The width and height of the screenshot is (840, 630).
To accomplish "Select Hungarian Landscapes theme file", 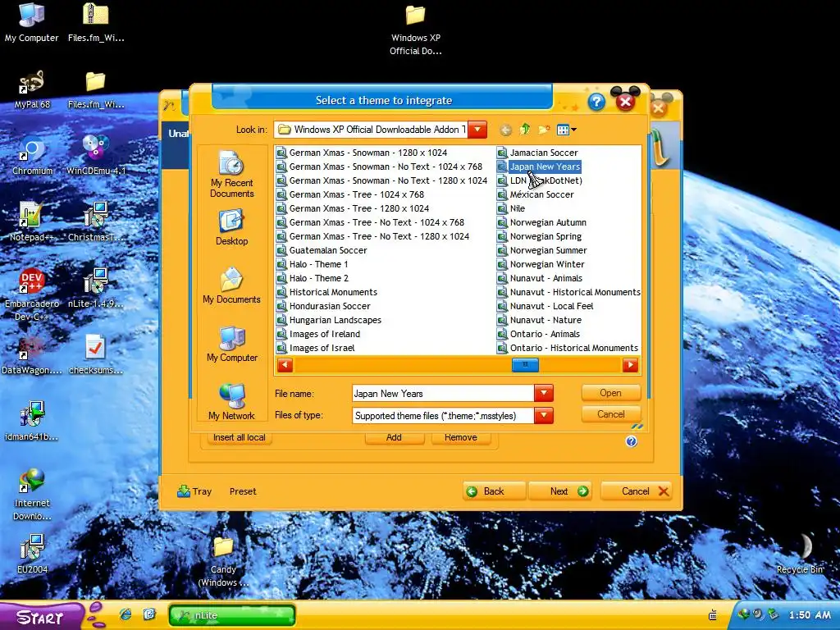I will click(329, 320).
